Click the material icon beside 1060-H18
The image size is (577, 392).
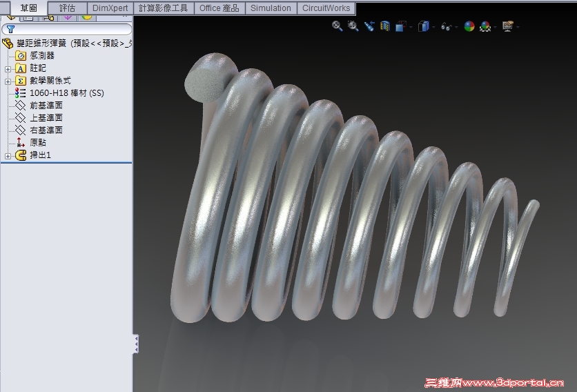[x=20, y=93]
